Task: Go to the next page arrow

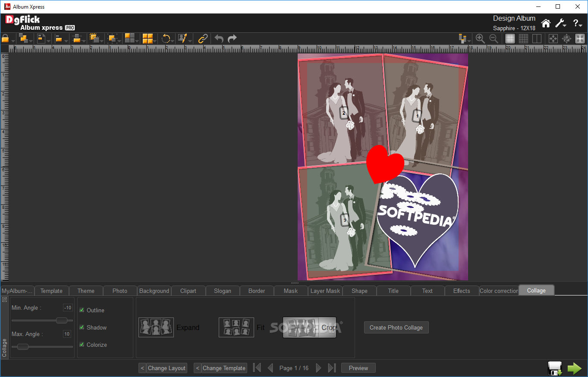Action: [319, 368]
